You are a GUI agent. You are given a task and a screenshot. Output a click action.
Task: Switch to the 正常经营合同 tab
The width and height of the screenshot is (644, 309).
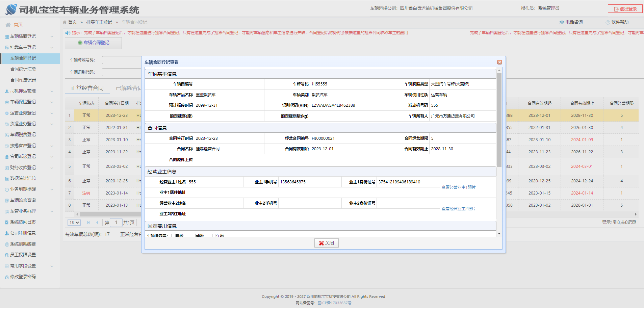pyautogui.click(x=87, y=88)
